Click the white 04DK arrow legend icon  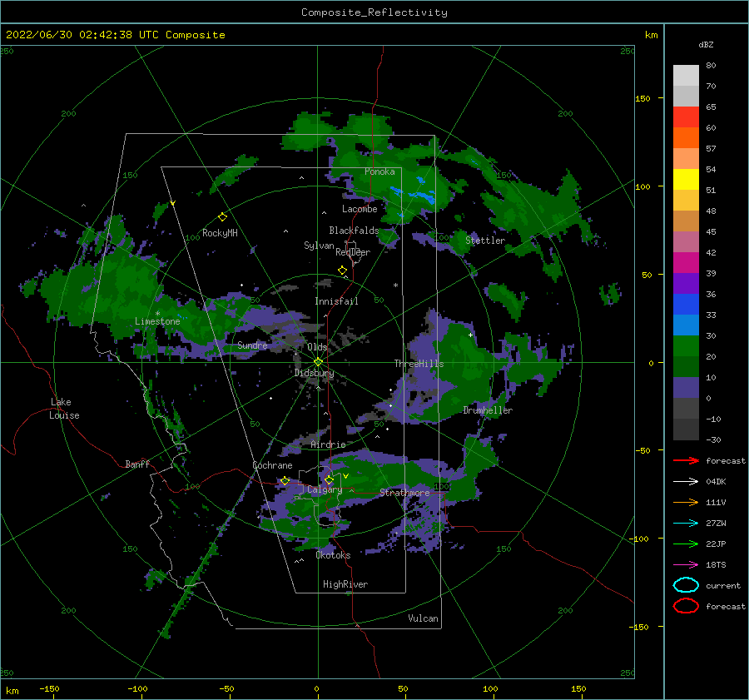coord(686,481)
